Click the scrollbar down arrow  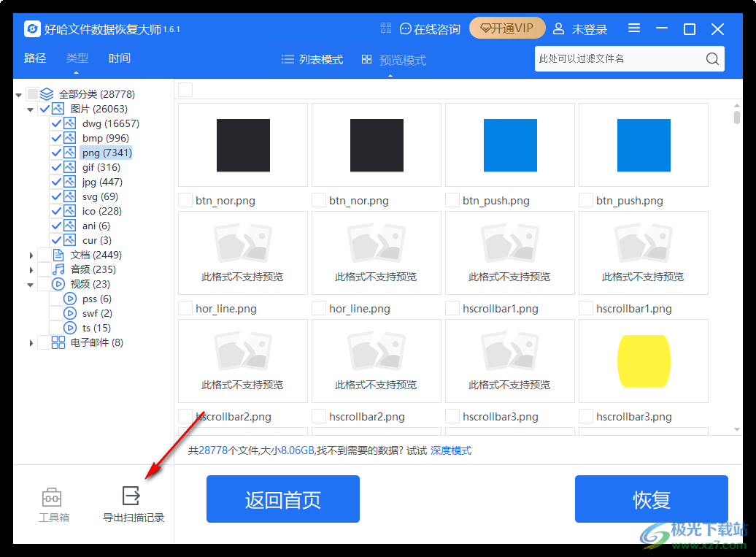(737, 429)
